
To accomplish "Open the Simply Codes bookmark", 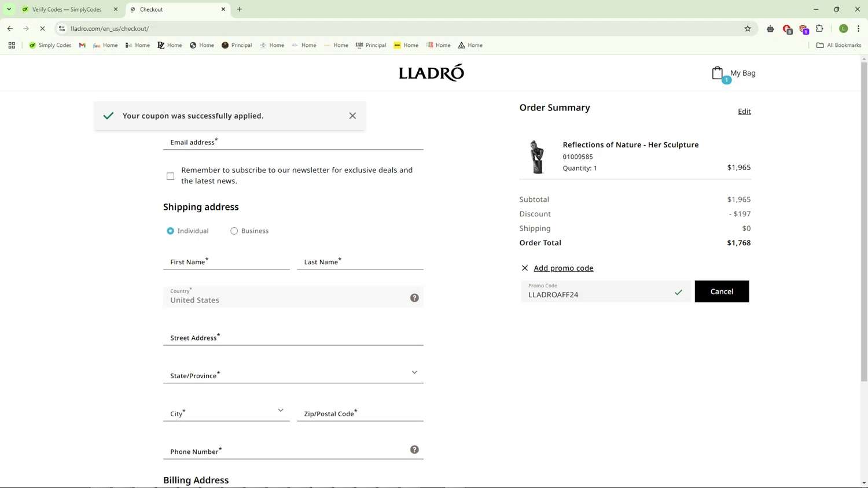I will [x=50, y=45].
